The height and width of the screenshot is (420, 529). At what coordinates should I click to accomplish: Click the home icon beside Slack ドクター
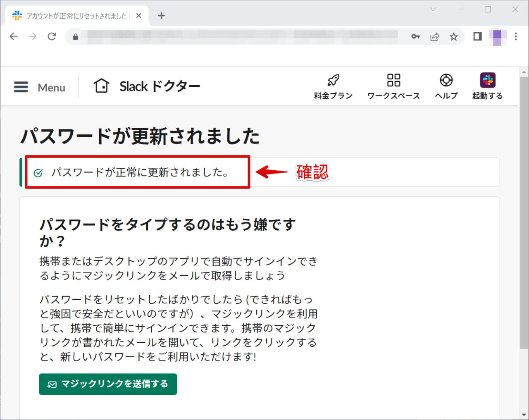pyautogui.click(x=101, y=86)
